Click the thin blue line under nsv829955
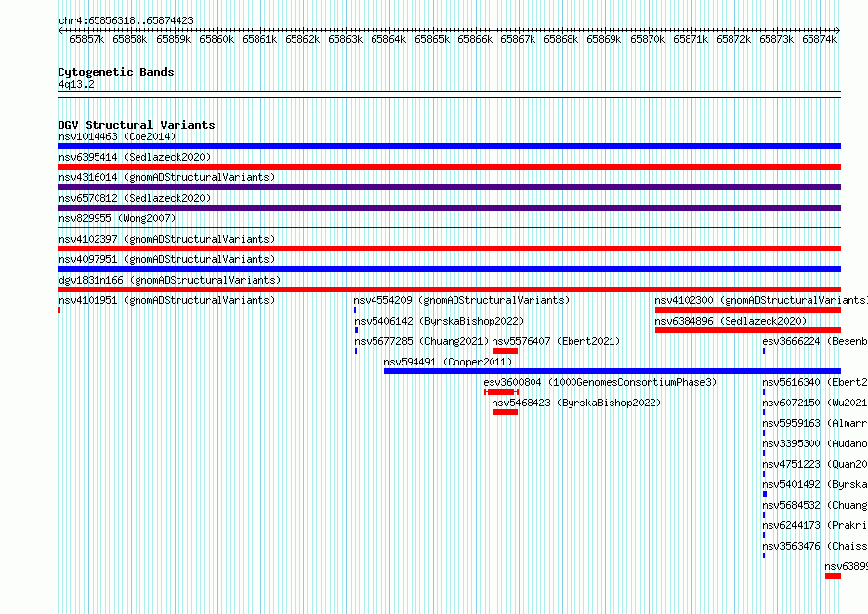This screenshot has height=614, width=868. click(449, 227)
